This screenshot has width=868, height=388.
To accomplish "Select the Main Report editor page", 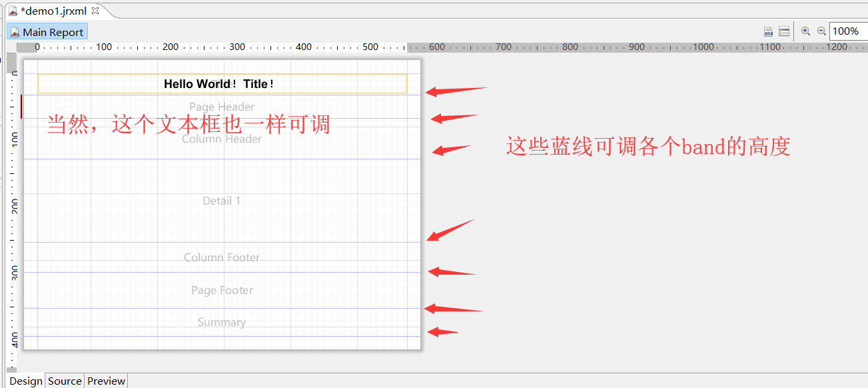I will pyautogui.click(x=47, y=31).
